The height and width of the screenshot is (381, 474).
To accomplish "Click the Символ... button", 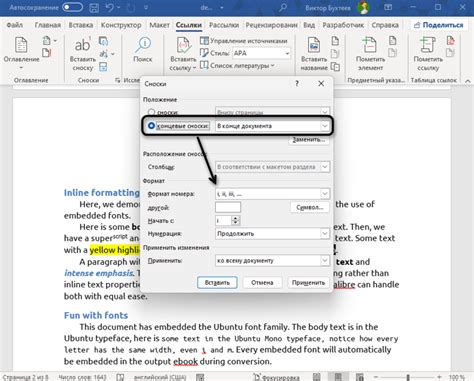I will pos(310,207).
